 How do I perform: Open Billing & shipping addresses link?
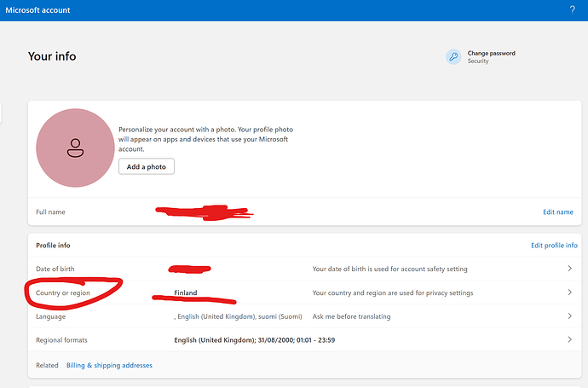click(x=109, y=365)
